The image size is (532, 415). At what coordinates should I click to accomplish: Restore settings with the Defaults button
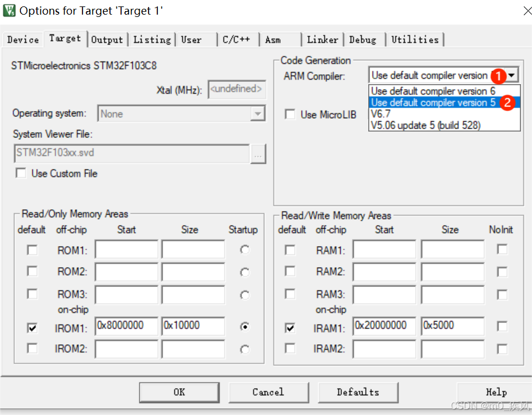[358, 392]
